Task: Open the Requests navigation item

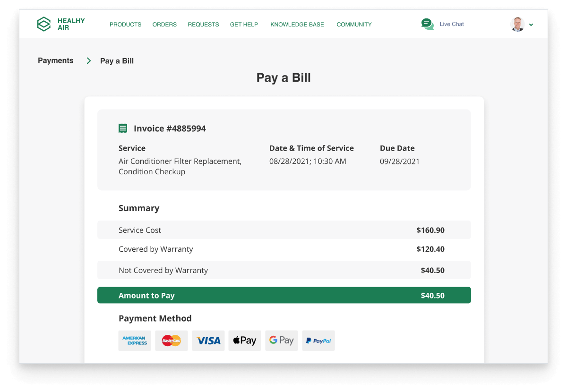Action: pos(203,25)
